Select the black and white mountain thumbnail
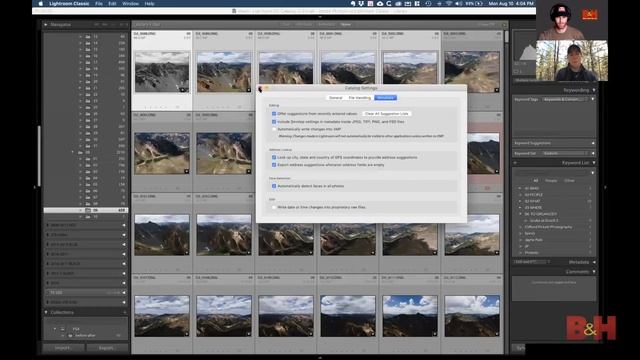The image size is (640, 360). pyautogui.click(x=162, y=71)
